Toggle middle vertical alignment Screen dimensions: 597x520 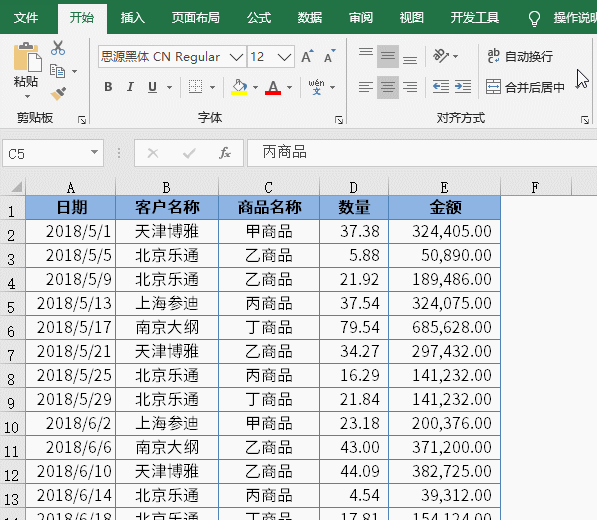point(388,56)
